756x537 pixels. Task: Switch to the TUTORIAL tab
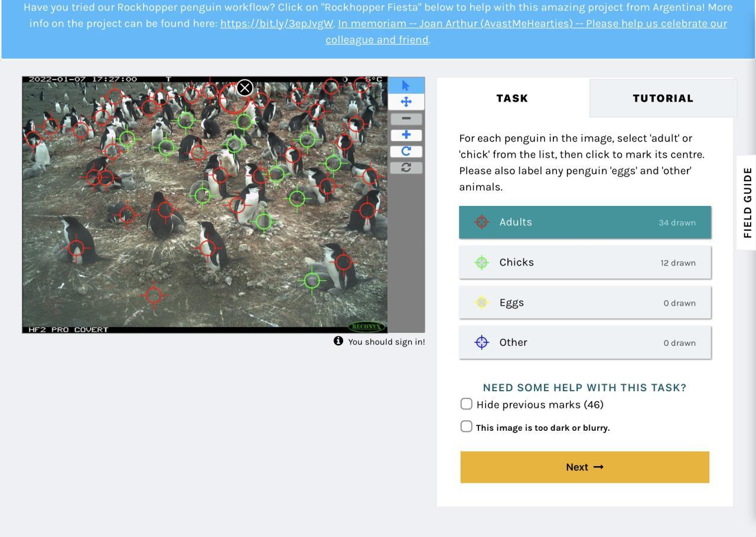(x=663, y=98)
